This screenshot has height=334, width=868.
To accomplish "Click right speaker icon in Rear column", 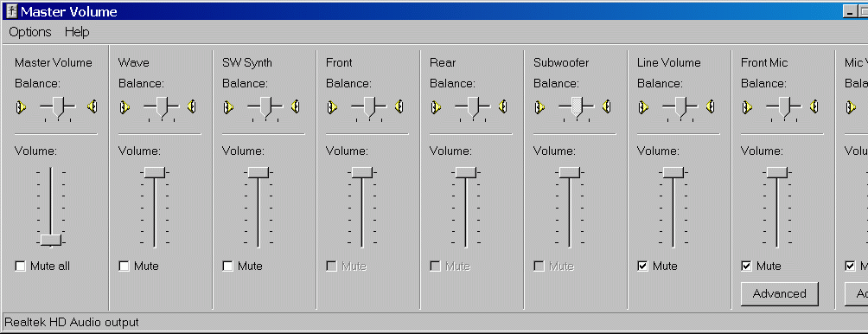I will click(503, 106).
